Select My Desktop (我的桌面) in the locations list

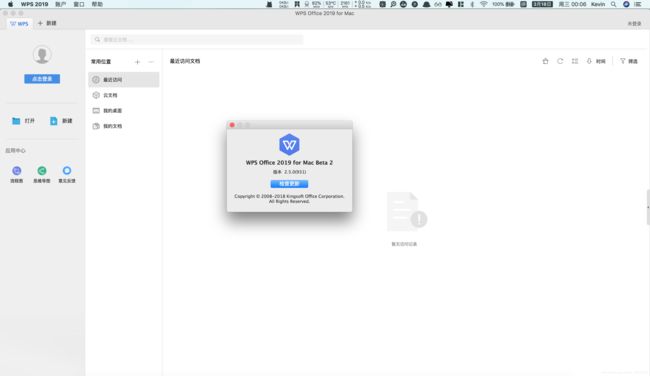[124, 111]
